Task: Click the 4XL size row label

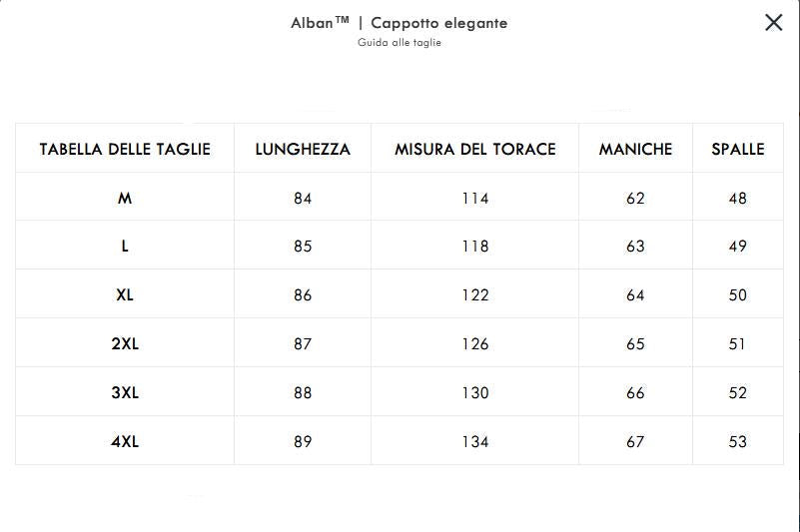Action: 125,442
